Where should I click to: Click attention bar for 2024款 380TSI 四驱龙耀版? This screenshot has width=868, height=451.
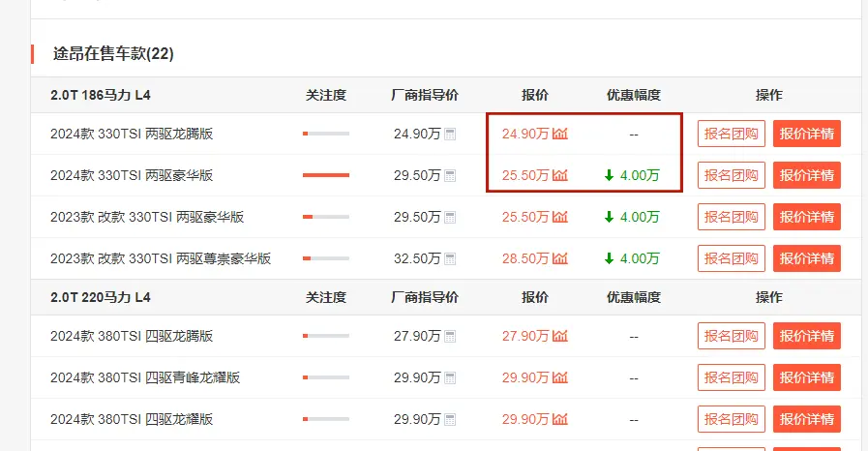point(326,419)
